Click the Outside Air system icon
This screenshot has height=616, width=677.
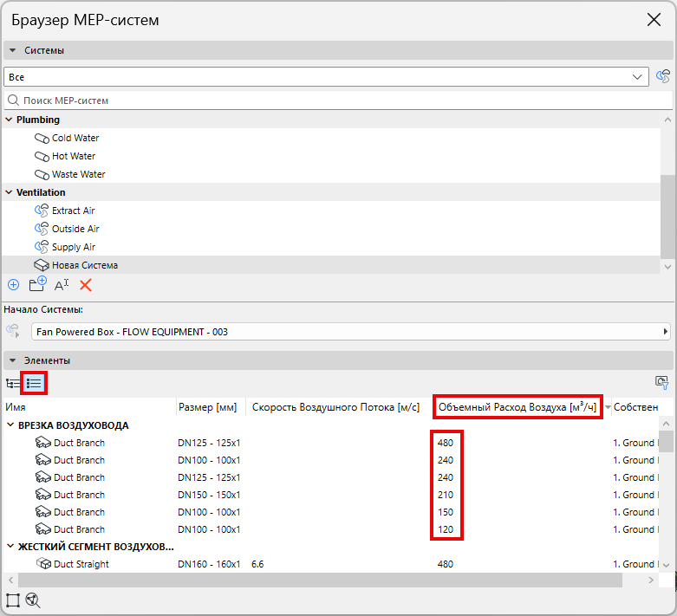pos(42,229)
